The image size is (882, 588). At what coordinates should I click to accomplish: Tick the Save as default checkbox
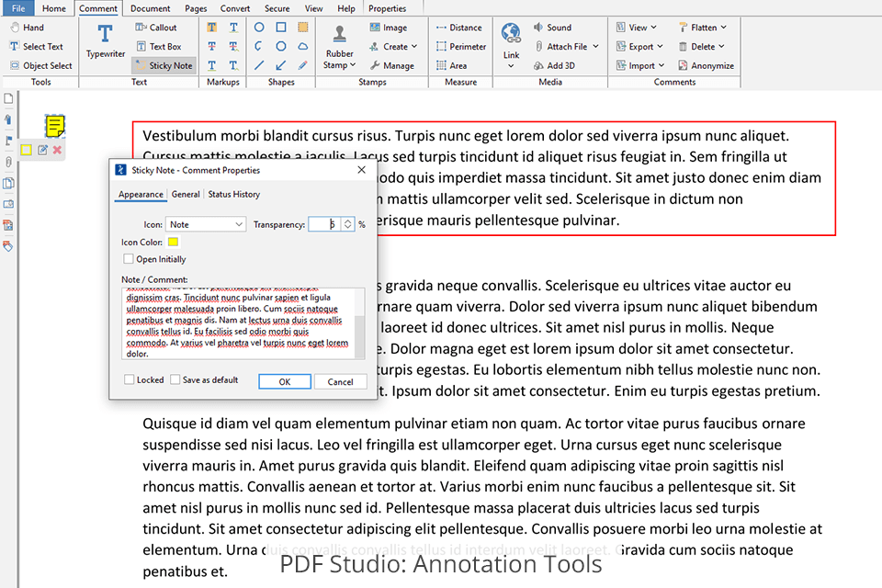(x=175, y=379)
